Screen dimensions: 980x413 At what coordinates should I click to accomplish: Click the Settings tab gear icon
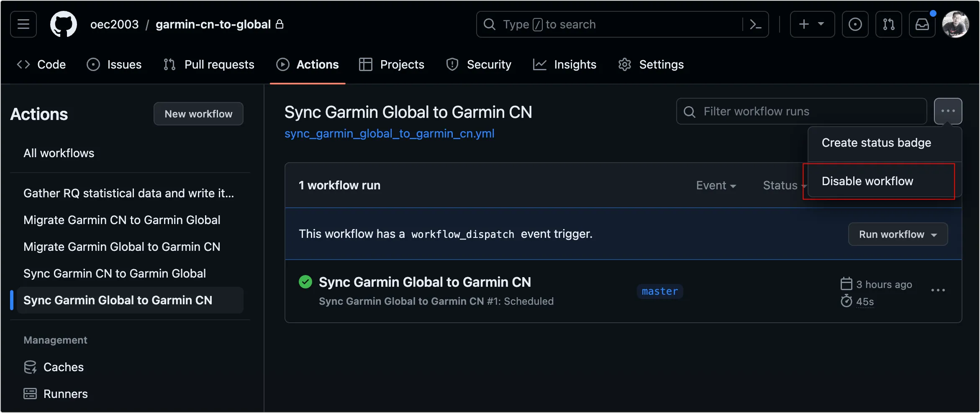click(625, 64)
